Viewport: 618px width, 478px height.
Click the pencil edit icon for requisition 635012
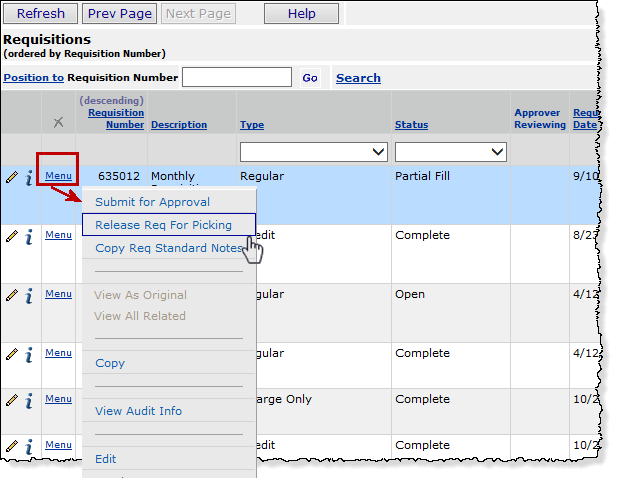pyautogui.click(x=12, y=177)
